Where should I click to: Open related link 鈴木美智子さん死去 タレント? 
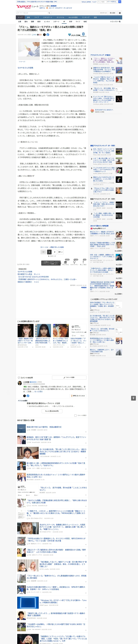[29, 274]
